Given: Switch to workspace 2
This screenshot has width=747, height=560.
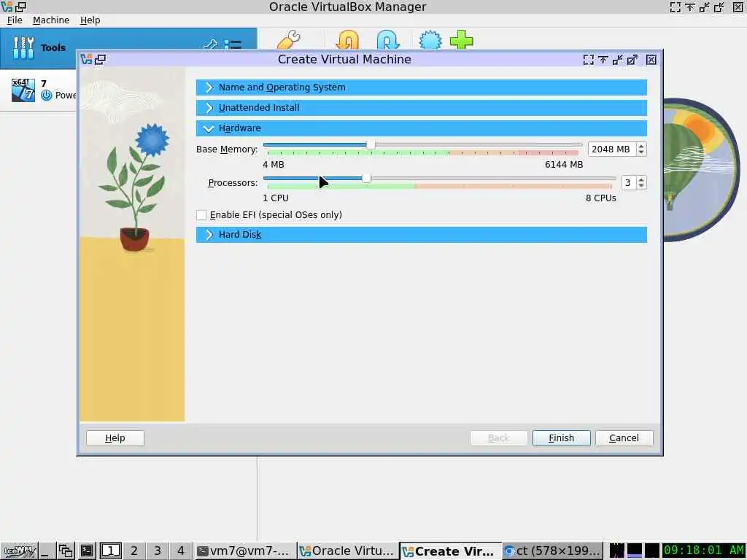Looking at the screenshot, I should [x=134, y=551].
